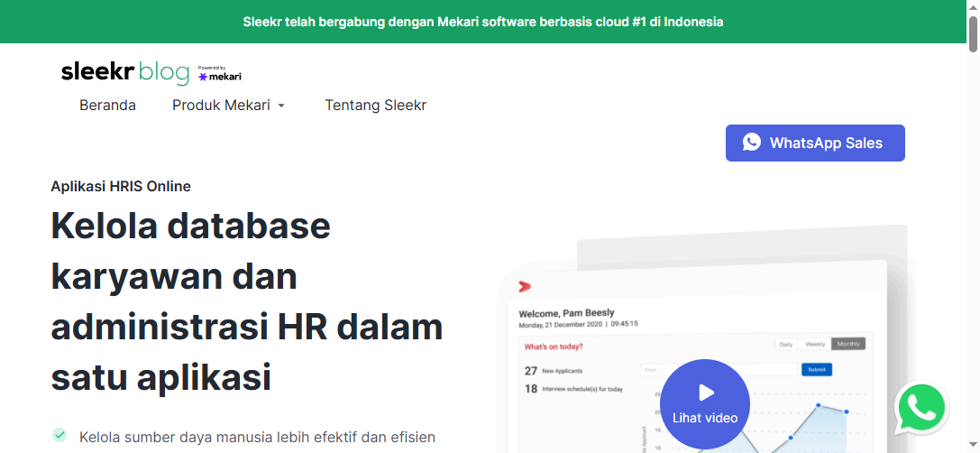This screenshot has height=453, width=980.
Task: Open Tentang Sleekr page
Action: [x=376, y=105]
